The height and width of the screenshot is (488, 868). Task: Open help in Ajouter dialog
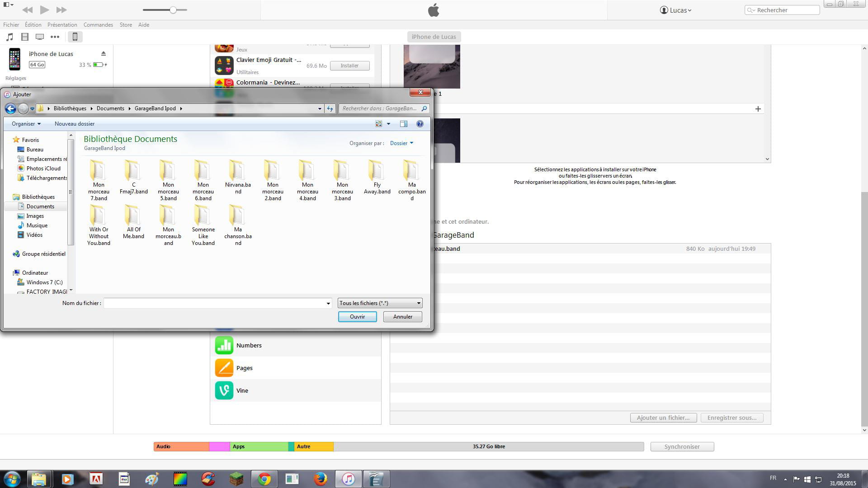click(420, 124)
